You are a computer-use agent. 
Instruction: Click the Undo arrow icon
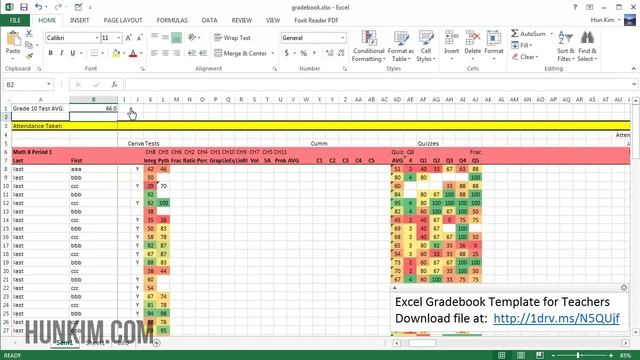pyautogui.click(x=38, y=7)
